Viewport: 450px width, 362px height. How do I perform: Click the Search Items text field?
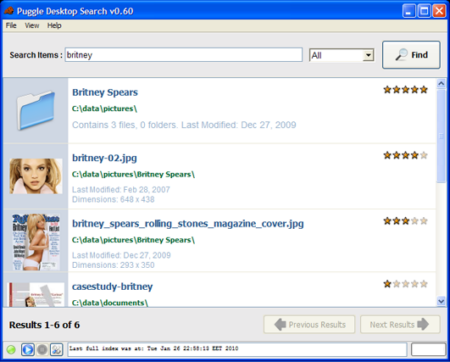click(184, 55)
